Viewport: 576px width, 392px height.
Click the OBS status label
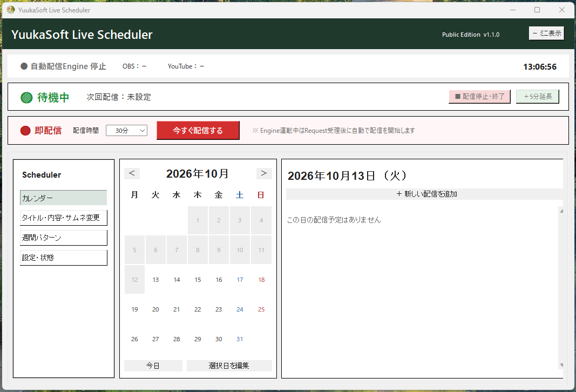[134, 66]
